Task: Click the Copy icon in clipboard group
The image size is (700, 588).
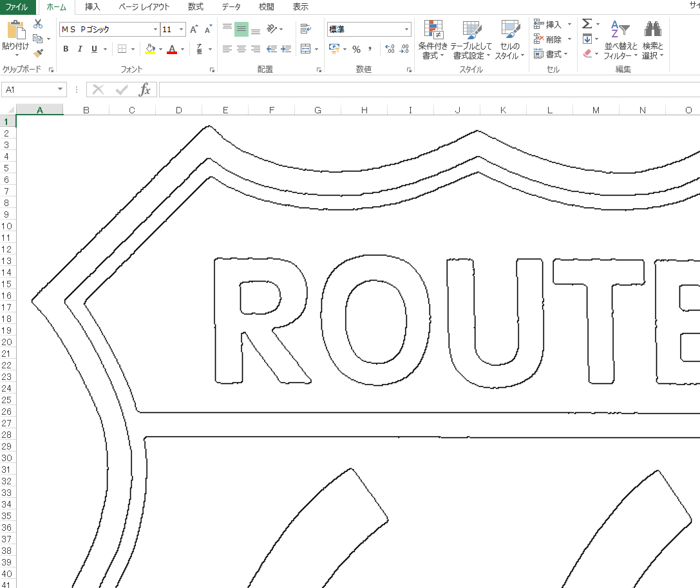Action: coord(38,39)
